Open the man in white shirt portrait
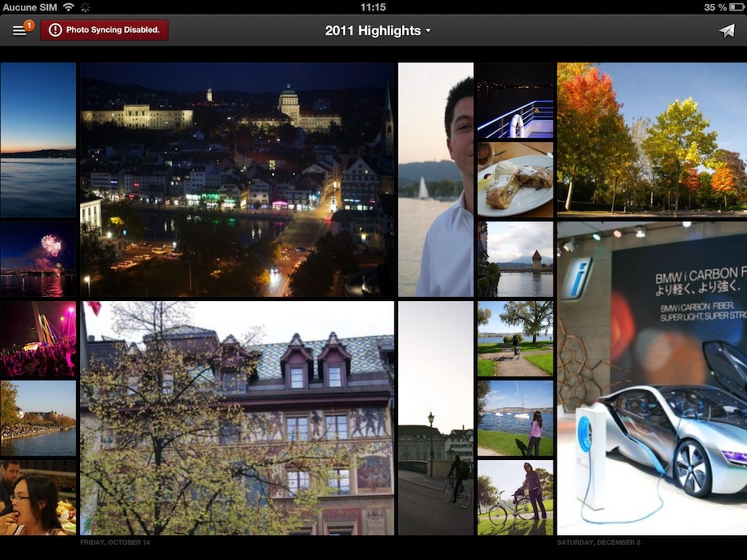This screenshot has width=747, height=560. (x=436, y=180)
